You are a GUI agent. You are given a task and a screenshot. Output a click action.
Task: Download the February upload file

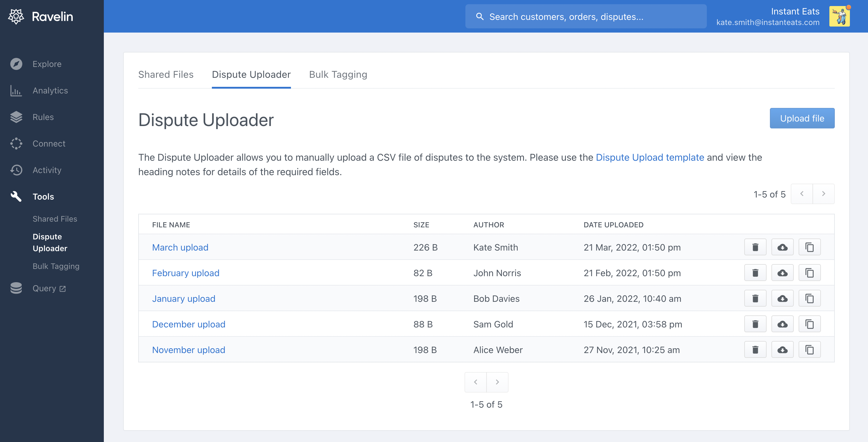[x=782, y=273]
